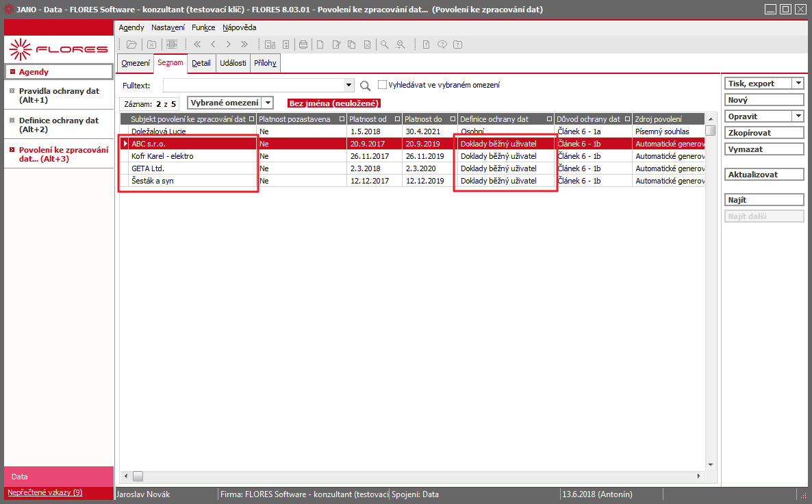Image resolution: width=812 pixels, height=504 pixels.
Task: Click the new blank document toolbar icon
Action: tap(320, 45)
